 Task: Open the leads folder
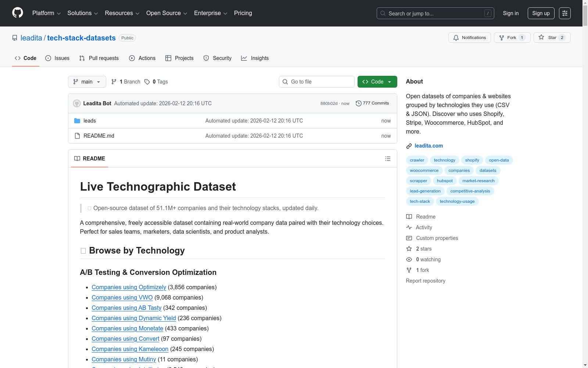coord(90,121)
